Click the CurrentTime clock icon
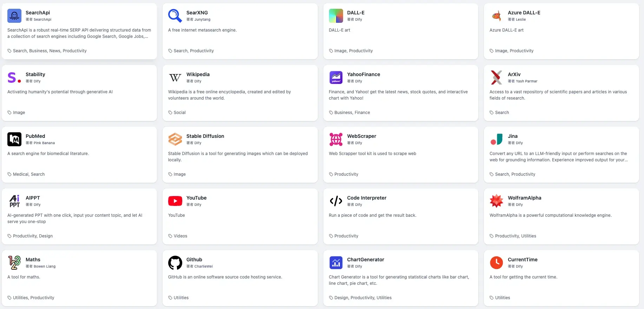Viewport: 644px width, 309px height. click(x=496, y=263)
